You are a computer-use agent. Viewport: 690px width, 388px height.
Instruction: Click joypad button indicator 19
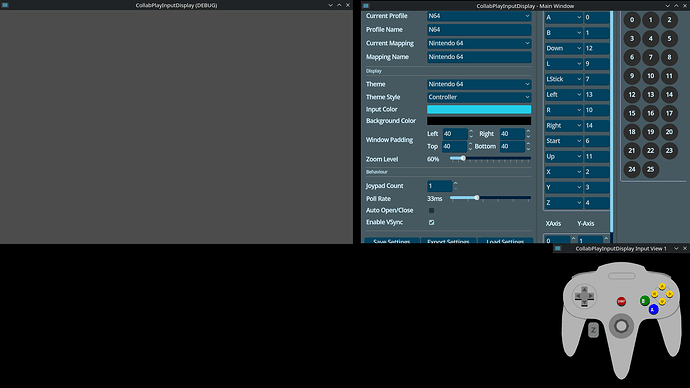point(650,132)
